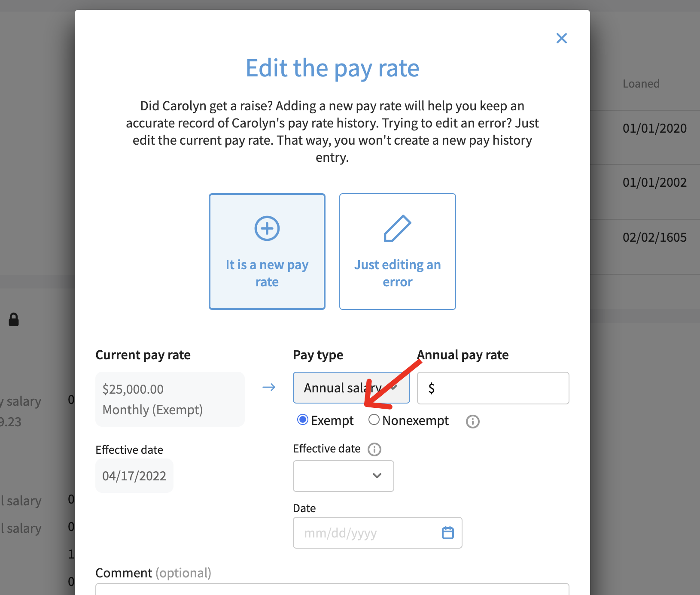The height and width of the screenshot is (595, 700).
Task: Open the calendar picker icon in Date field
Action: [x=447, y=533]
